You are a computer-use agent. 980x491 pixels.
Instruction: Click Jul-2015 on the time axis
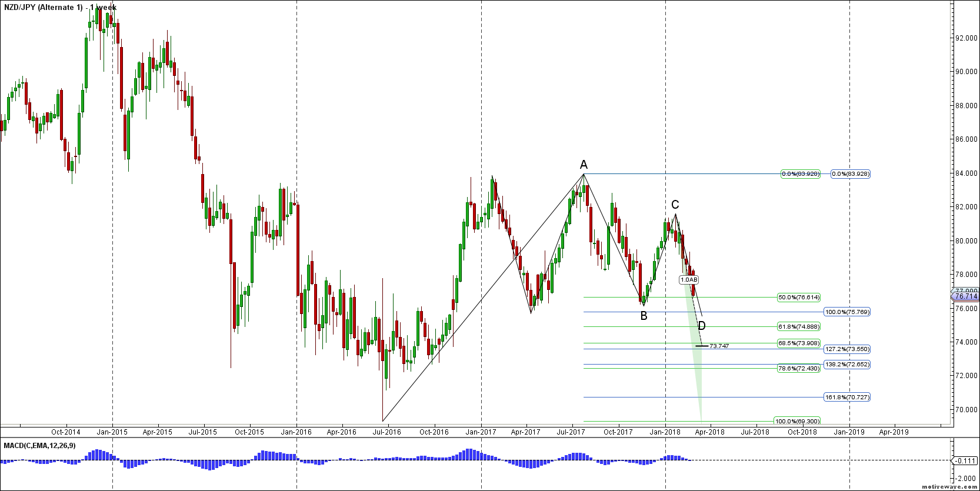point(204,432)
